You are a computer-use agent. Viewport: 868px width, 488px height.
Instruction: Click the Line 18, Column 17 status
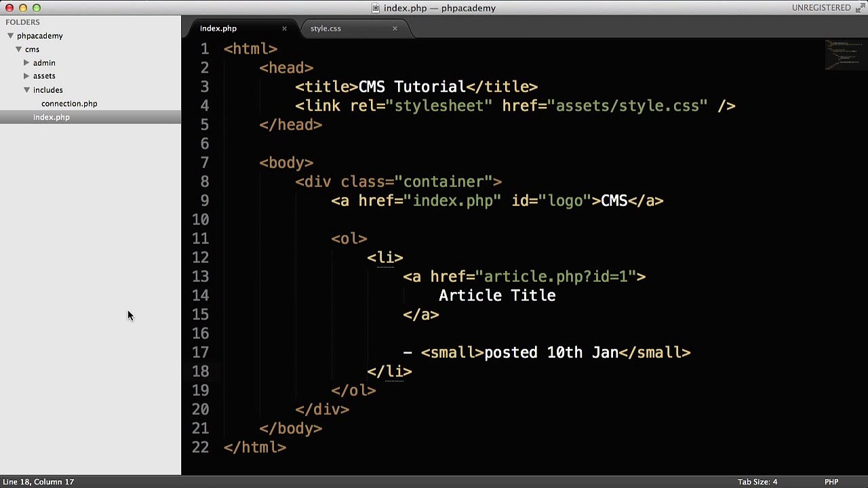pyautogui.click(x=38, y=482)
